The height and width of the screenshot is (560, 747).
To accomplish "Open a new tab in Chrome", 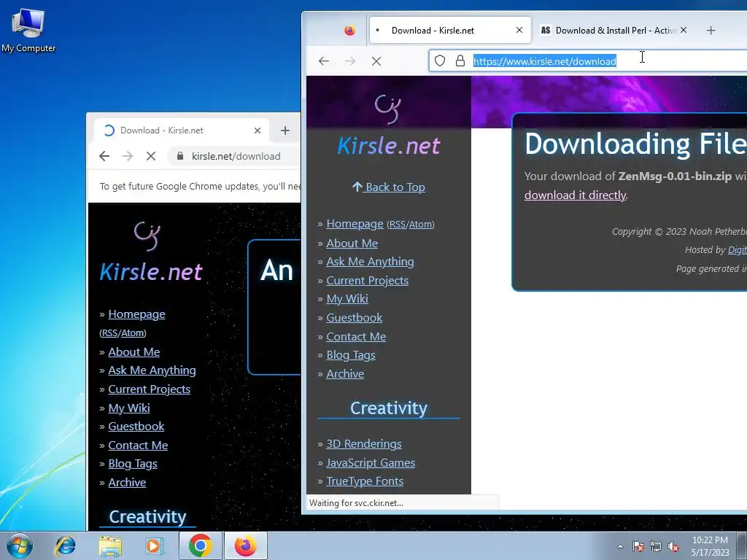I will coord(285,131).
